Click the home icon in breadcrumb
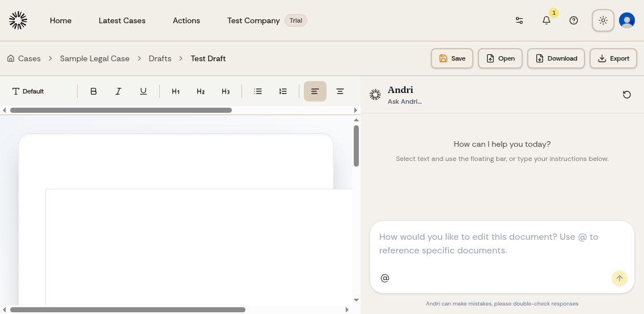Viewport: 644px width, 314px height. point(11,58)
